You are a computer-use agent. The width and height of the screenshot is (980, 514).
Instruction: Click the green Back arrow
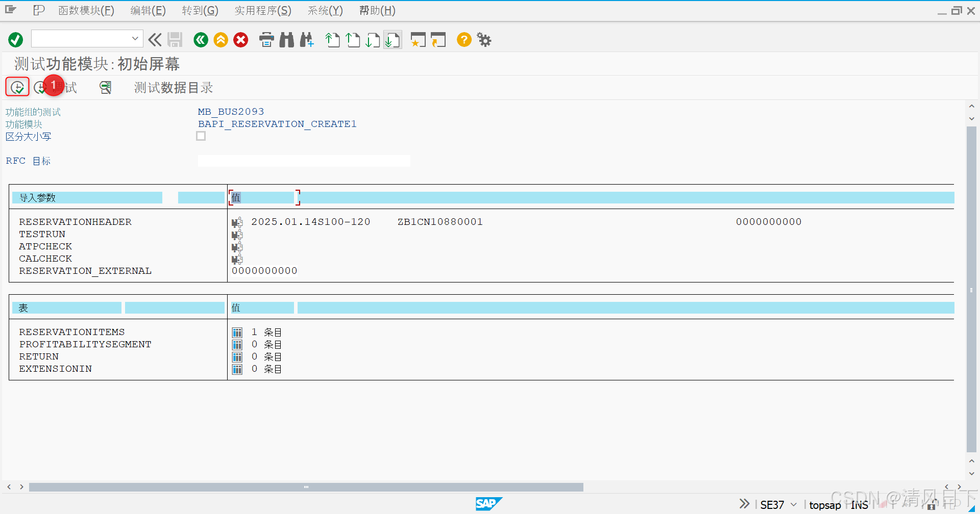pyautogui.click(x=201, y=40)
